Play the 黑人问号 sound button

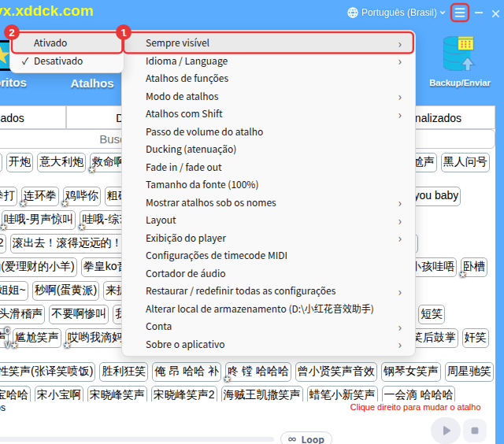pos(465,162)
